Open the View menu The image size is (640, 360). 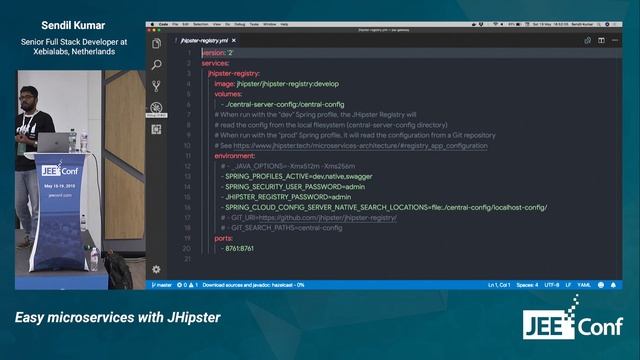click(217, 24)
